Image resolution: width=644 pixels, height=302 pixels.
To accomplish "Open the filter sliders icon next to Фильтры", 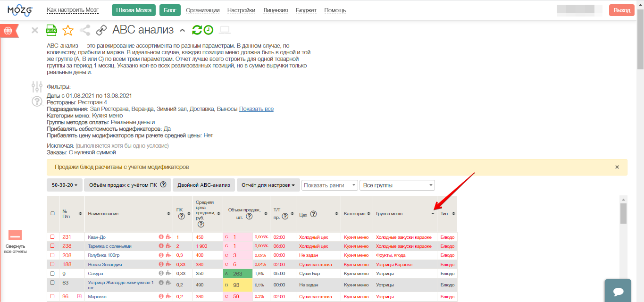I will point(37,87).
